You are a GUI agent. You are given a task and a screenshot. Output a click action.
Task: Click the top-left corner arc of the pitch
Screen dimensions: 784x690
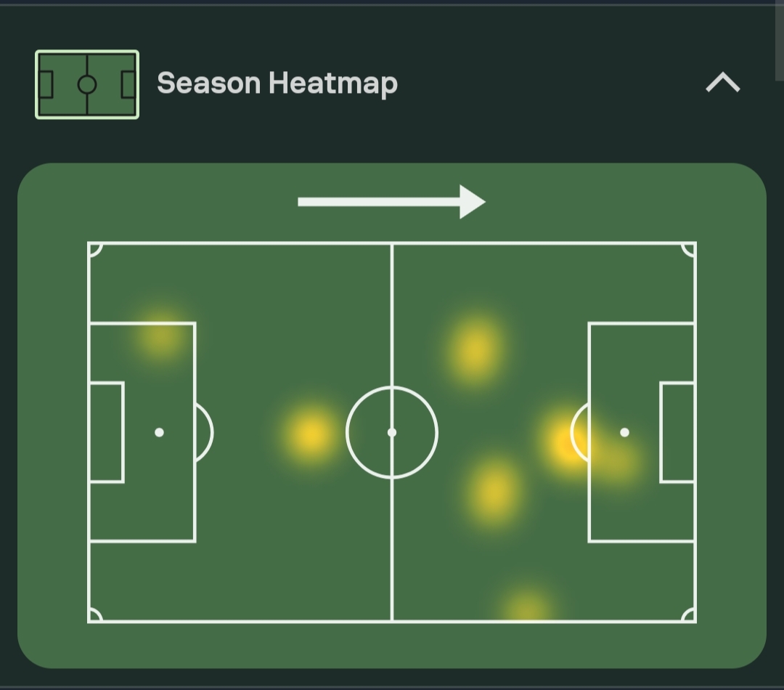[x=94, y=249]
